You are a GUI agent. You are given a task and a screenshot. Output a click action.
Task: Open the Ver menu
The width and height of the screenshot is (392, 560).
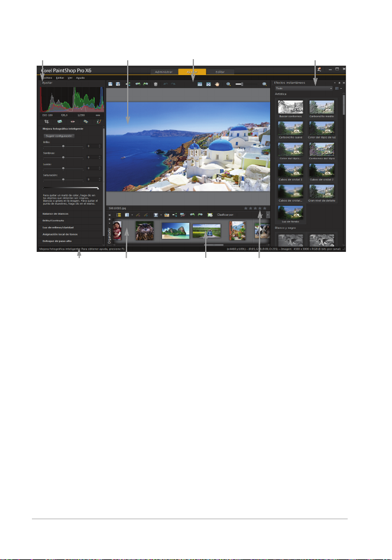pos(70,78)
